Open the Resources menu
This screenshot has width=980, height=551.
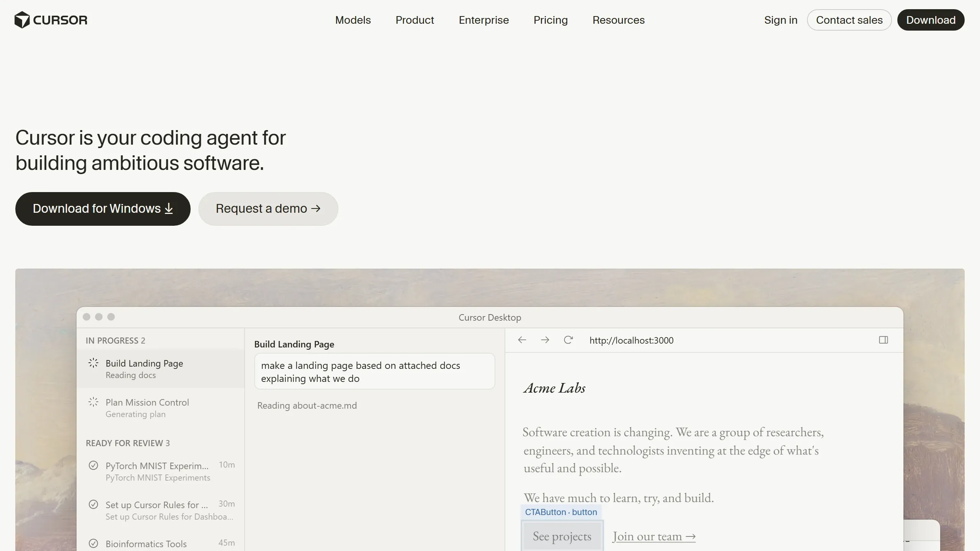(x=619, y=20)
